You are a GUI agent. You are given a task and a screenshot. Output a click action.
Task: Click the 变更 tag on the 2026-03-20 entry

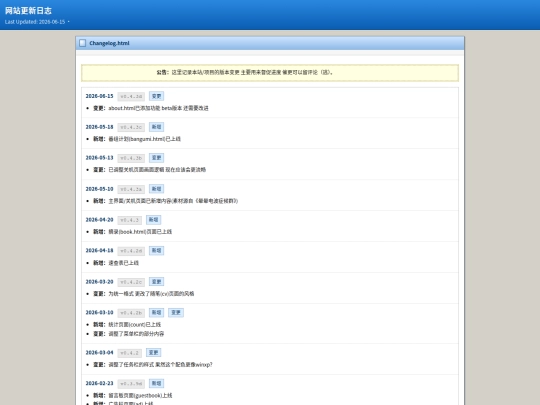coord(156,282)
